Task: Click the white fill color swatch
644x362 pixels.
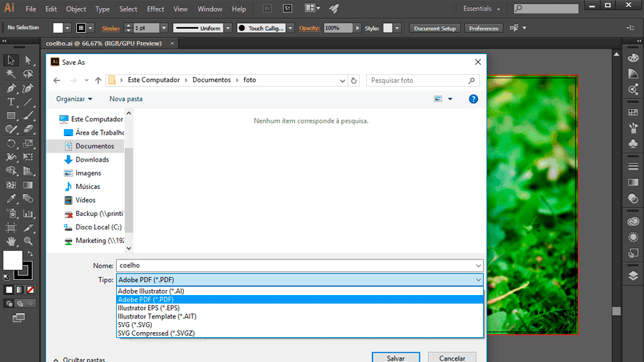Action: (x=12, y=260)
